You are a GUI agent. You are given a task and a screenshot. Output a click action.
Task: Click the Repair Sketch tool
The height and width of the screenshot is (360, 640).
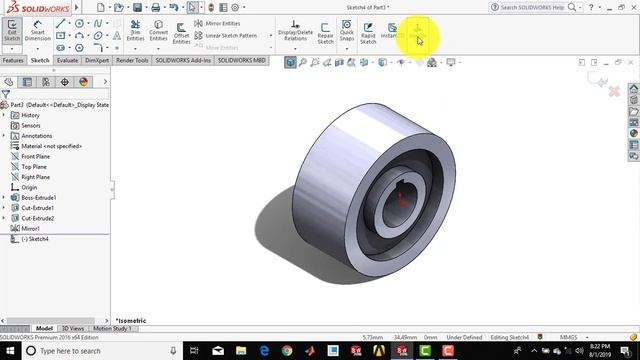(325, 33)
